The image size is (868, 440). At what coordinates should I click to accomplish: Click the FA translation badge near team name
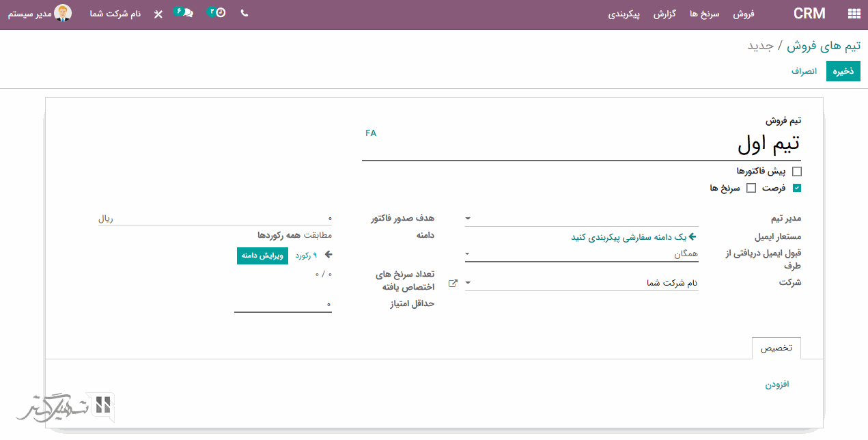372,133
